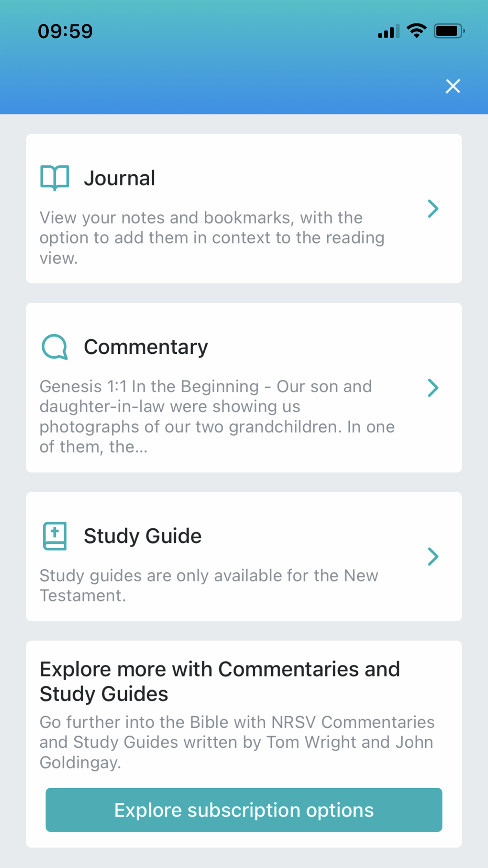Open the Commentary title entry

[146, 347]
